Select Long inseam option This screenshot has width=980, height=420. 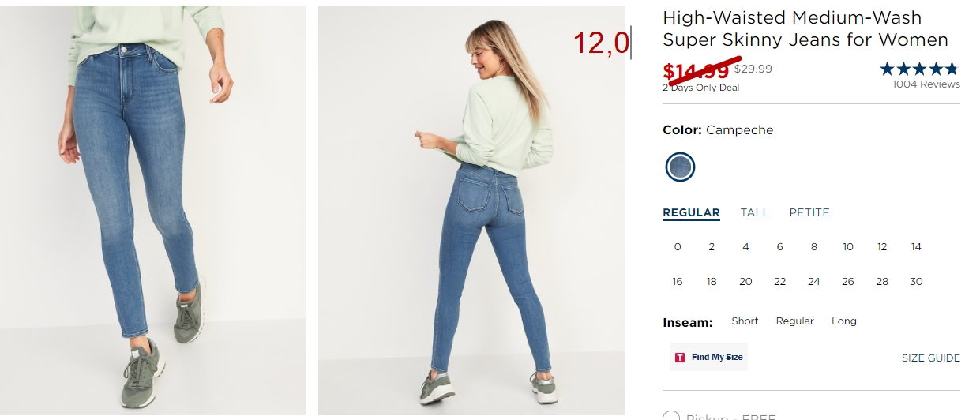coord(844,321)
